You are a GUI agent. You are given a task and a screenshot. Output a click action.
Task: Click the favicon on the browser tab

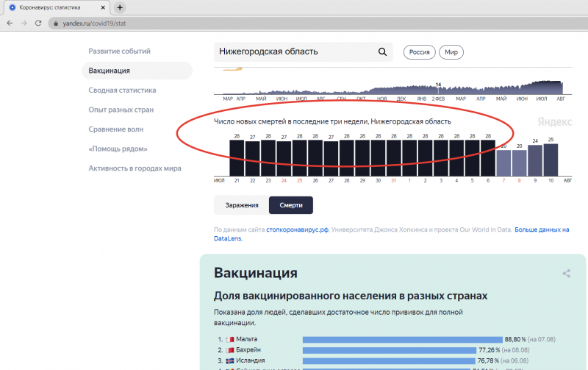(x=12, y=7)
